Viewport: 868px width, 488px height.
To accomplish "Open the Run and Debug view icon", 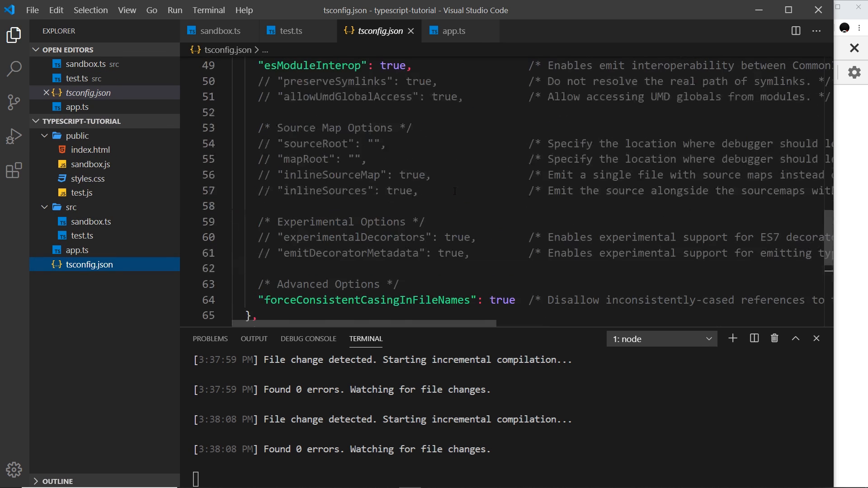I will 14,136.
